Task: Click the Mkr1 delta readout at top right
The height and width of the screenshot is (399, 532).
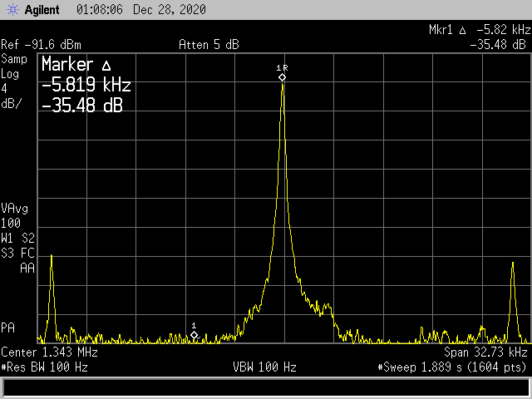Action: [478, 30]
